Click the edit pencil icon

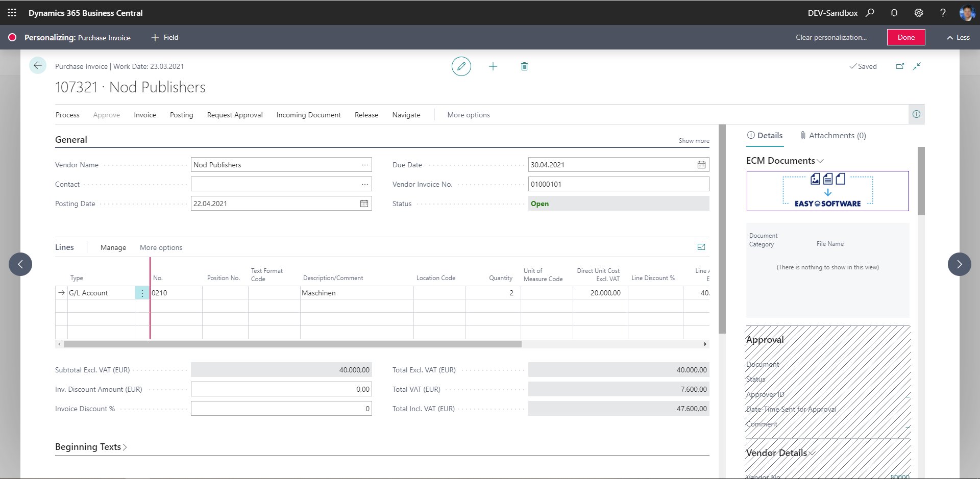pos(461,66)
